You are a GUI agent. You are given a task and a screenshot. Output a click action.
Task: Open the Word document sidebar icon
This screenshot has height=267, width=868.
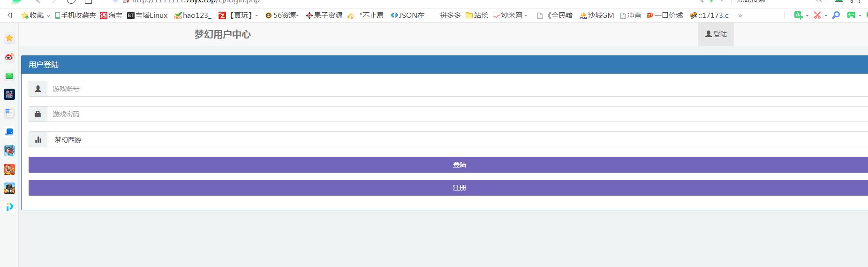tap(9, 113)
